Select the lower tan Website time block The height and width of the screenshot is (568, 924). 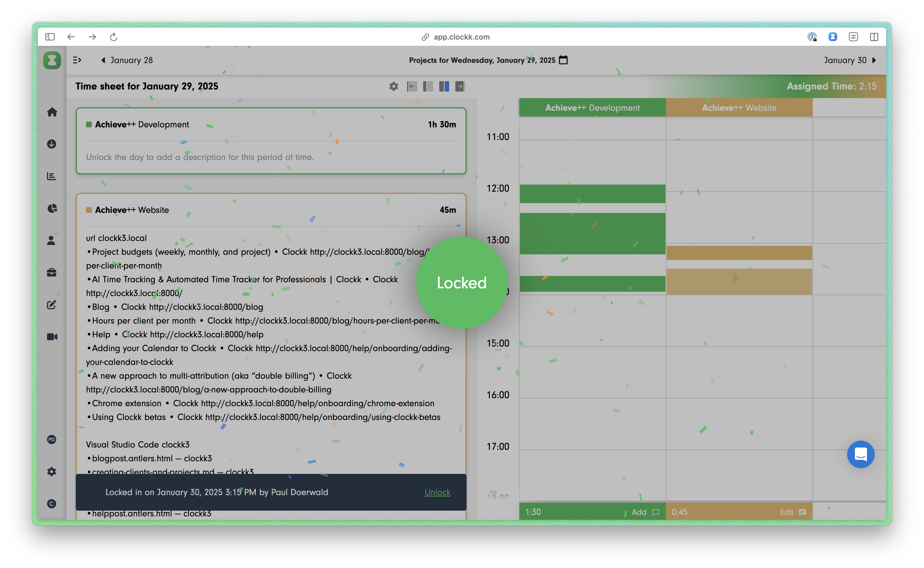click(739, 281)
